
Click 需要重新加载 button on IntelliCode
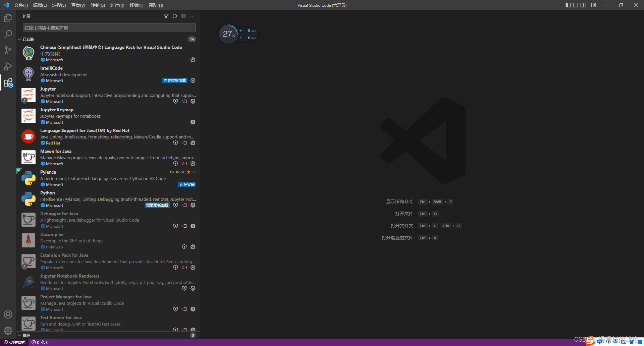175,80
